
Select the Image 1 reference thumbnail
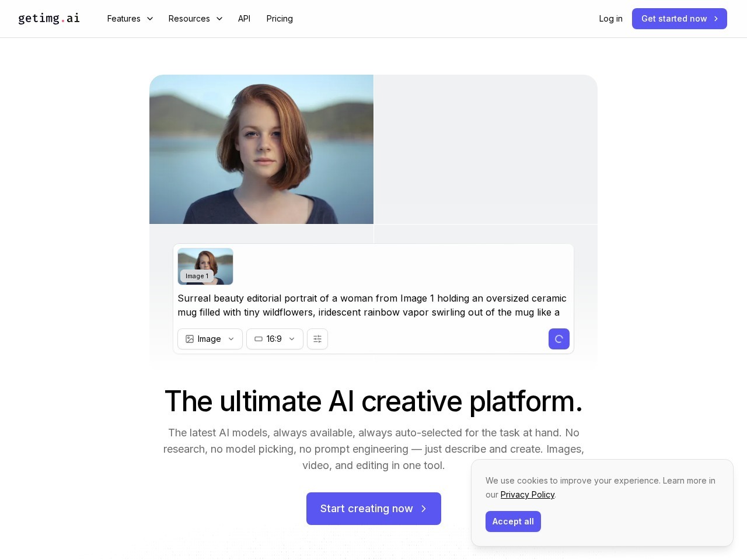click(x=205, y=266)
